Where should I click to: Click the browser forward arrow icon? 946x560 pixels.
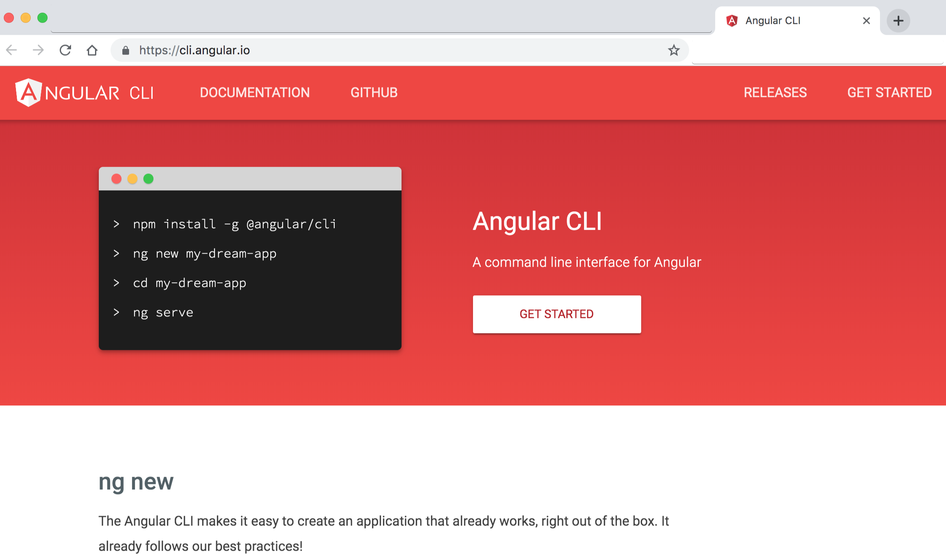[x=38, y=50]
